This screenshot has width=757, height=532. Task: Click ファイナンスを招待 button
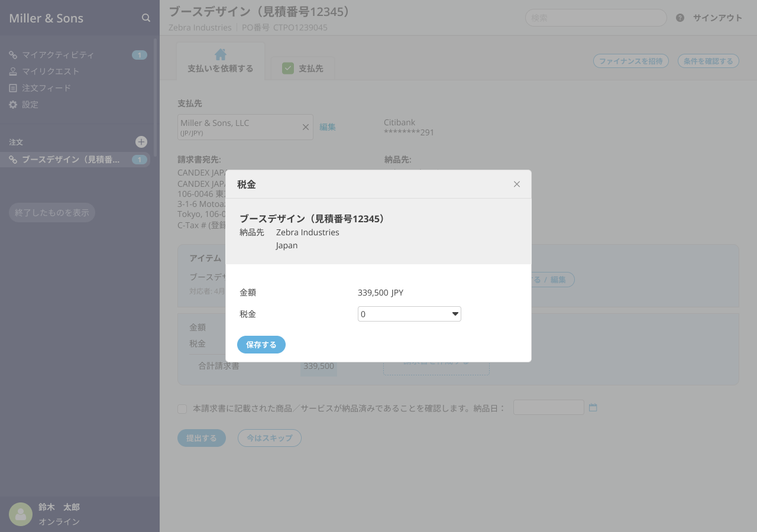(x=630, y=61)
